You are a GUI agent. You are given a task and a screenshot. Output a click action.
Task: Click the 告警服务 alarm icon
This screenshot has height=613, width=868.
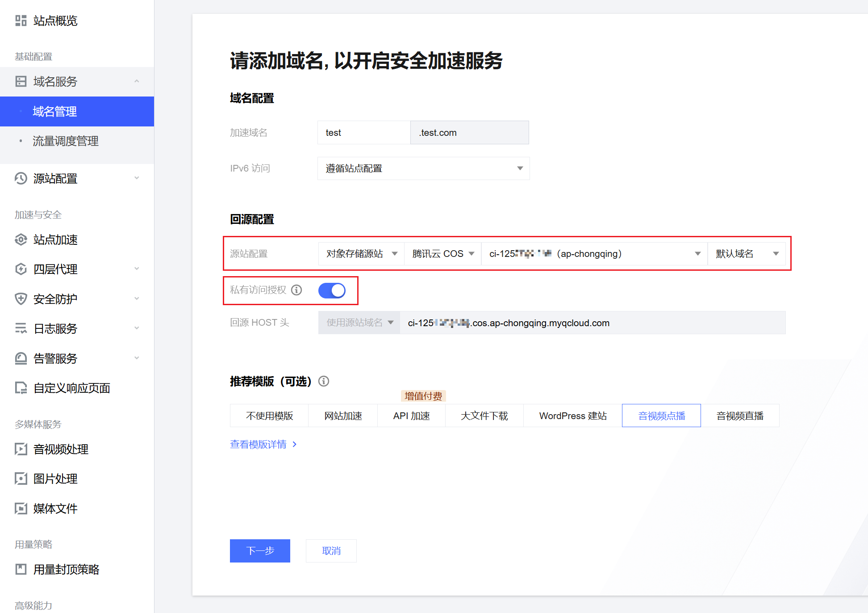coord(21,358)
